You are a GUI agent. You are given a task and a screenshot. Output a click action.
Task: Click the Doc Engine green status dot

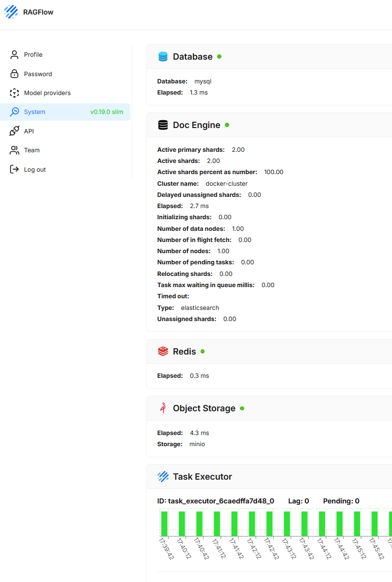[x=227, y=125]
